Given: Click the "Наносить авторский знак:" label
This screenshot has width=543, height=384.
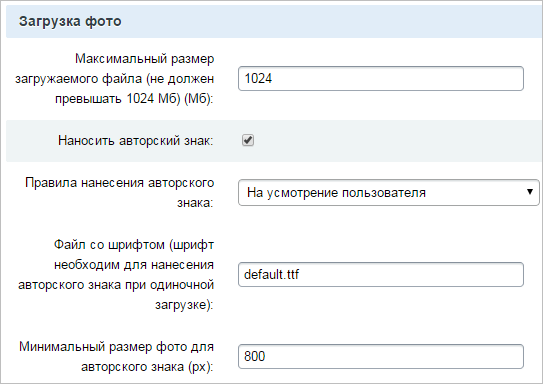Looking at the screenshot, I should coord(135,141).
